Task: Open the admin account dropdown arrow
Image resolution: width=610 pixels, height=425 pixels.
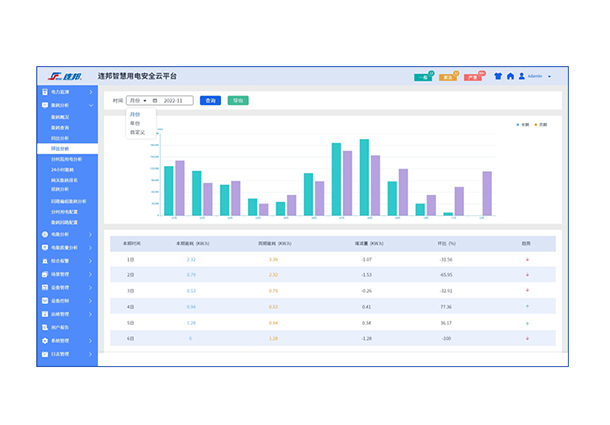Action: [549, 76]
